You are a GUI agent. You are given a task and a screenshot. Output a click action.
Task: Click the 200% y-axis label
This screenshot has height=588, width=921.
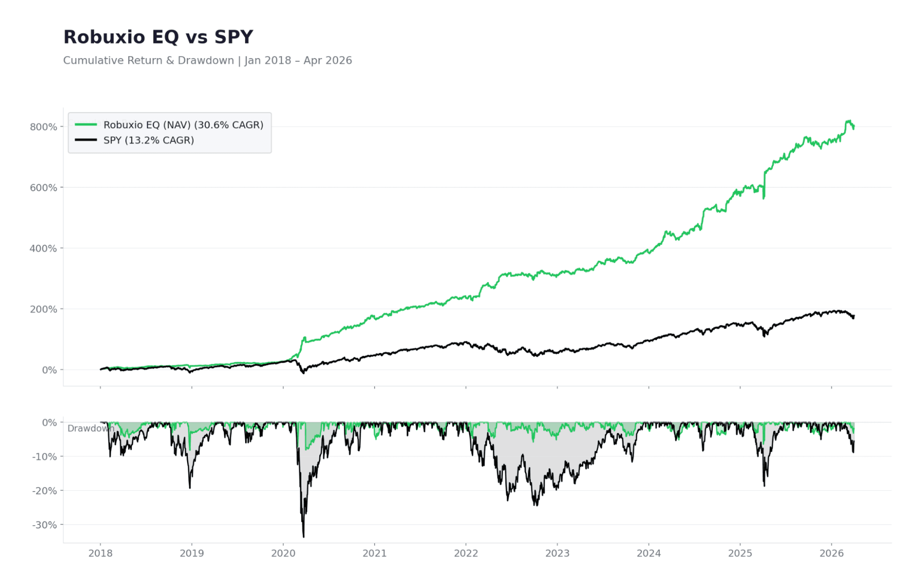pos(43,309)
